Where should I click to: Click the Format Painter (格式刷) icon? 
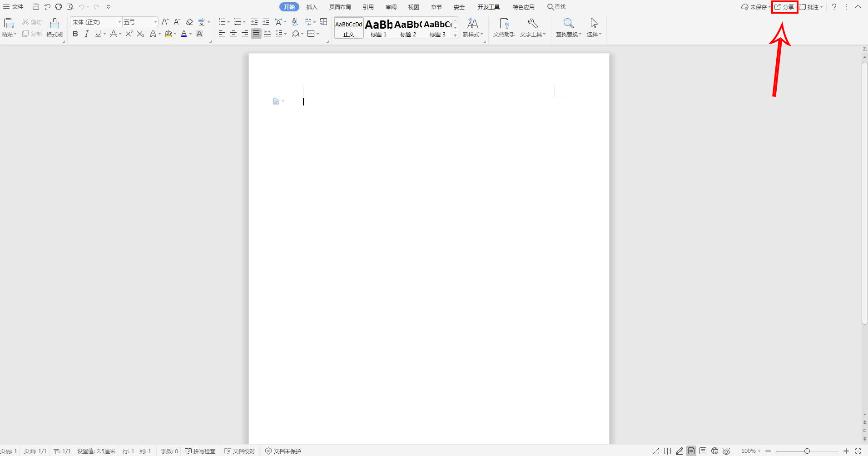coord(55,27)
